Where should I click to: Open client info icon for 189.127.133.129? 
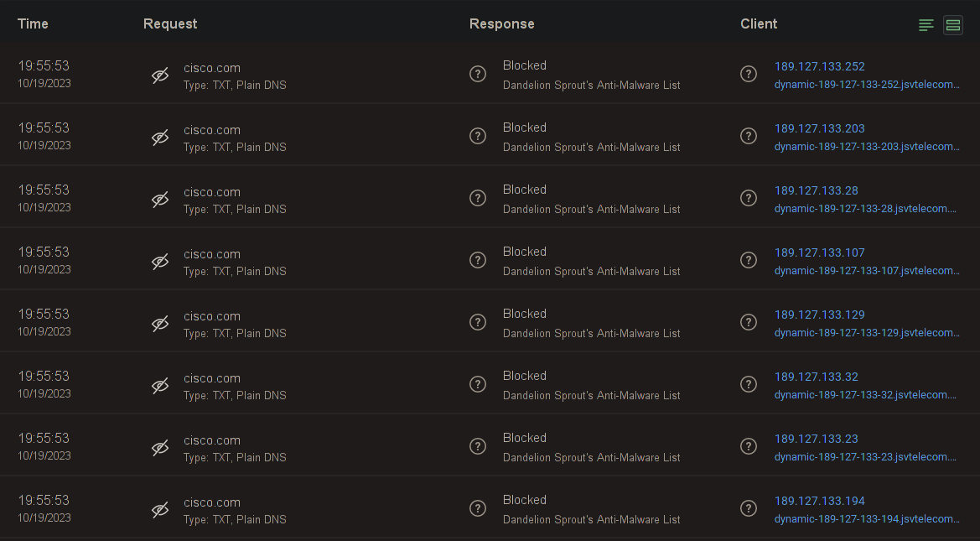pos(749,323)
